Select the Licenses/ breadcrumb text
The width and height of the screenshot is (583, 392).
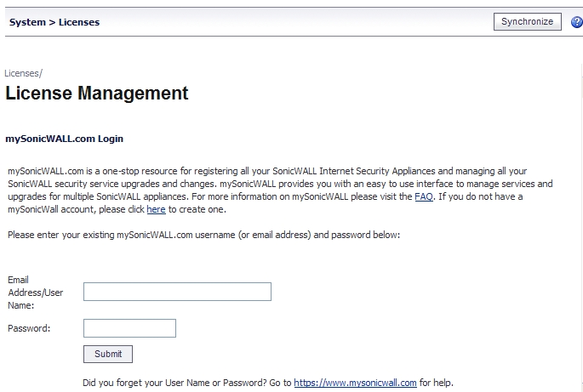point(24,73)
